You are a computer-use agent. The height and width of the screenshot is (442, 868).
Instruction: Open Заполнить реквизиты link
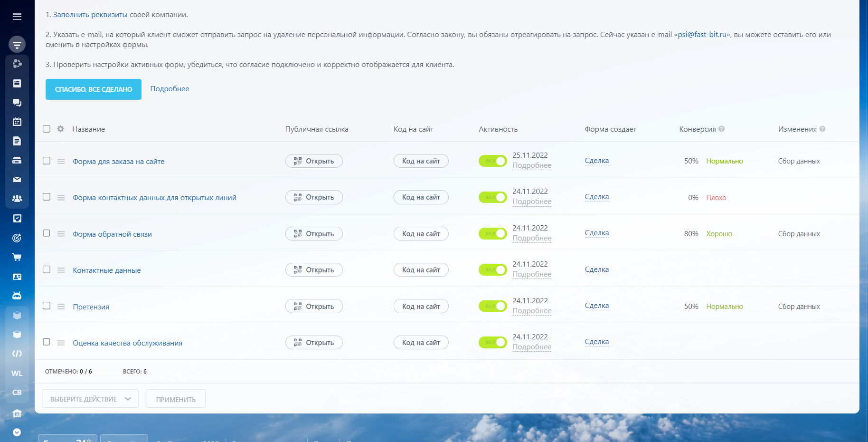pyautogui.click(x=90, y=15)
